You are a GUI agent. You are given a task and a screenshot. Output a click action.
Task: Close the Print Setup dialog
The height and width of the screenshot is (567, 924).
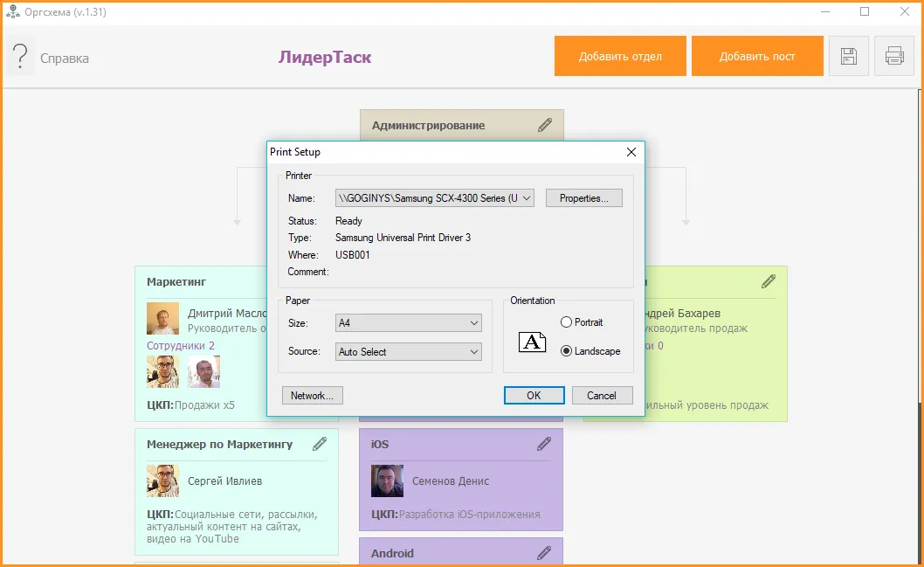[x=631, y=152]
